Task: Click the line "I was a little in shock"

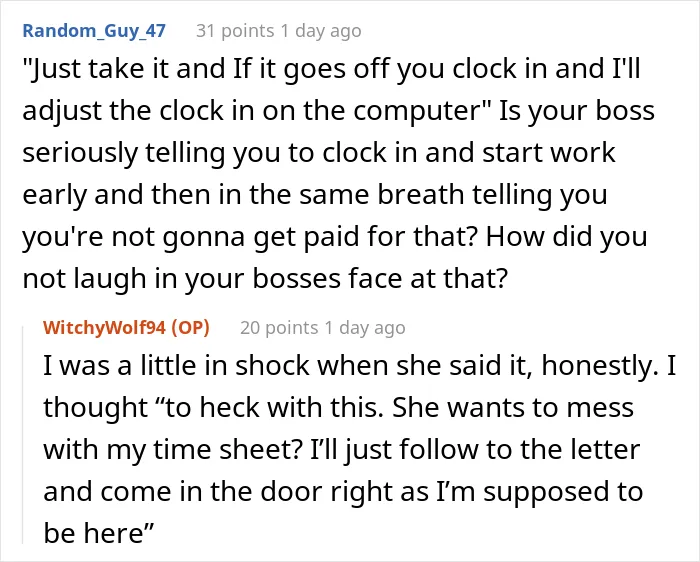Action: (359, 365)
